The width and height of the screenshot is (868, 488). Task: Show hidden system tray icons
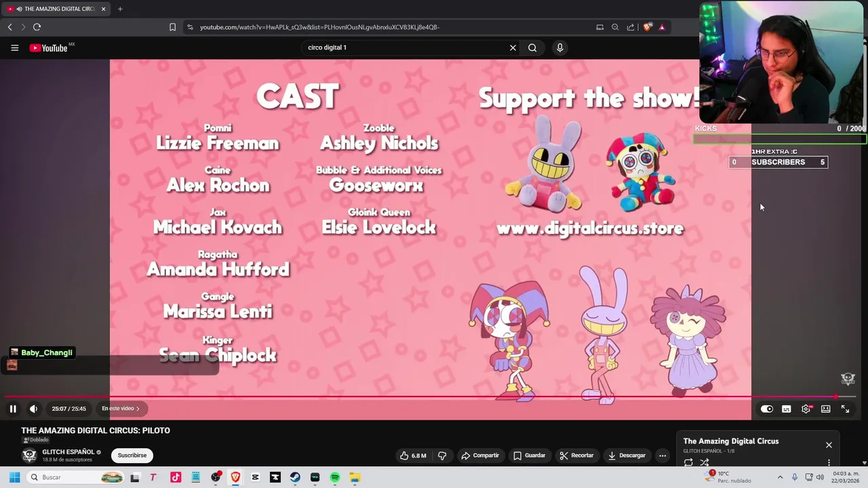[x=780, y=477]
